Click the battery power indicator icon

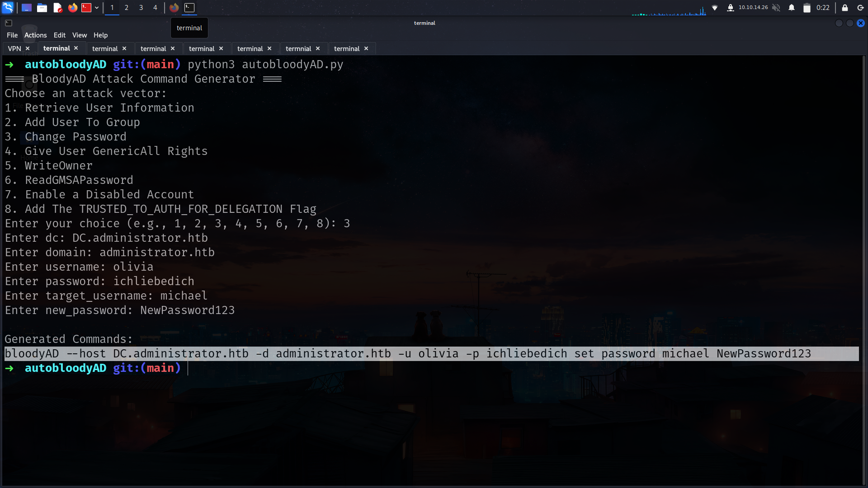pos(807,8)
